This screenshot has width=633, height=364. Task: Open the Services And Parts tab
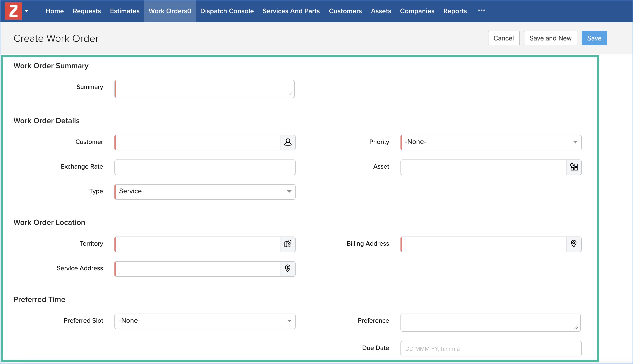coord(291,11)
